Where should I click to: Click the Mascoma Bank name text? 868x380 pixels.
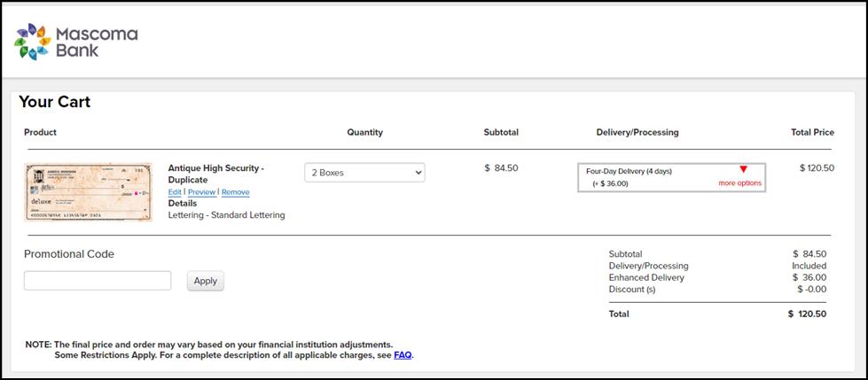pyautogui.click(x=97, y=43)
